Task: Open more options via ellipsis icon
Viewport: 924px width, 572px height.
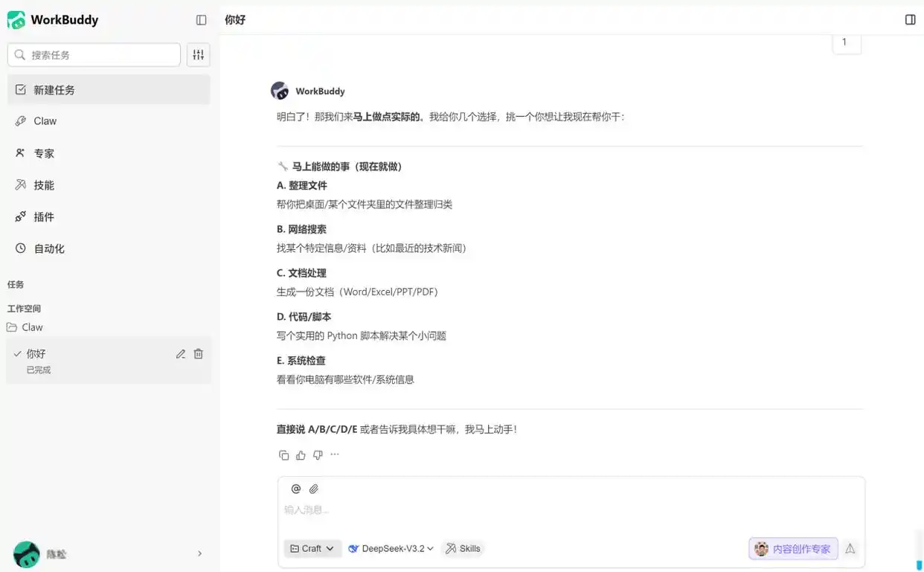Action: click(334, 454)
